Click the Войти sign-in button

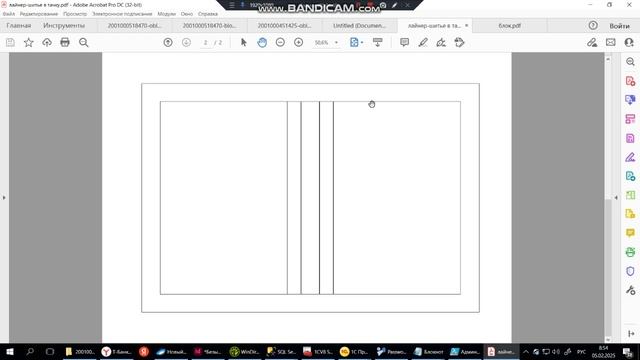tap(619, 26)
